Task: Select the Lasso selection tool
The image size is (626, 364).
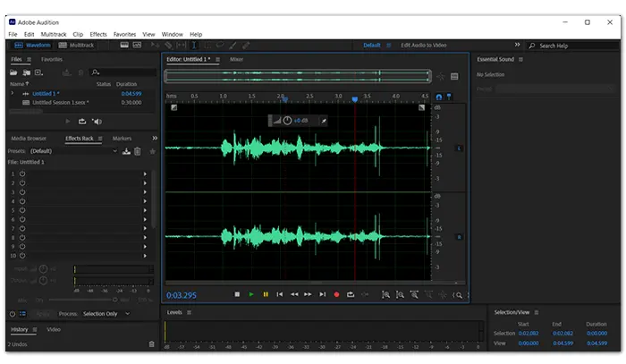Action: tap(220, 46)
